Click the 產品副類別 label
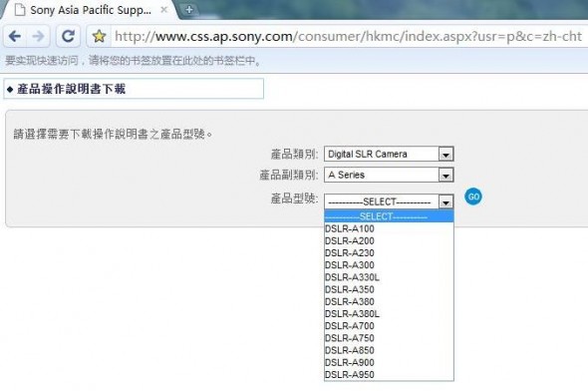This screenshot has height=391, width=588. click(x=289, y=175)
